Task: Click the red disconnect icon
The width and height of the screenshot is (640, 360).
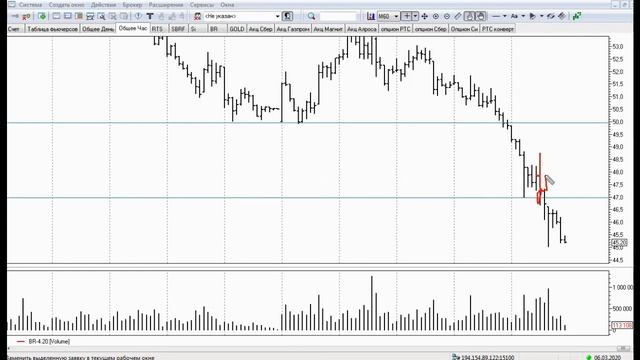Action: coord(26,16)
